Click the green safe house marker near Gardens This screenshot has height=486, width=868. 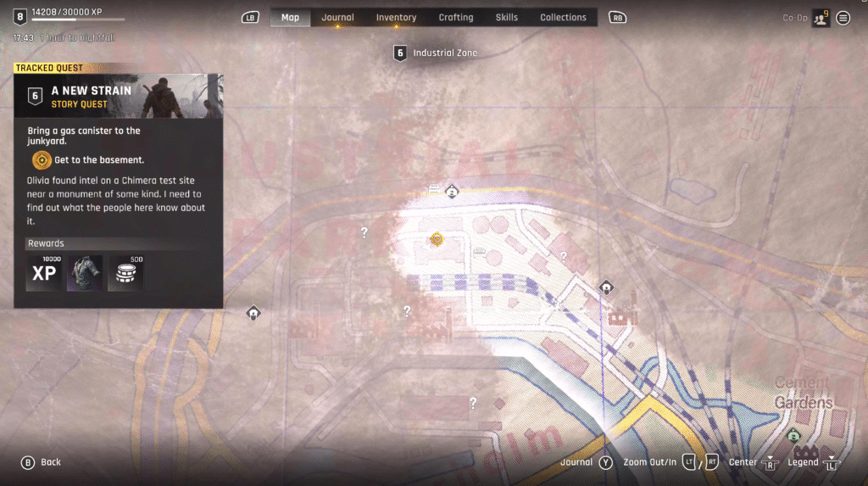click(793, 435)
